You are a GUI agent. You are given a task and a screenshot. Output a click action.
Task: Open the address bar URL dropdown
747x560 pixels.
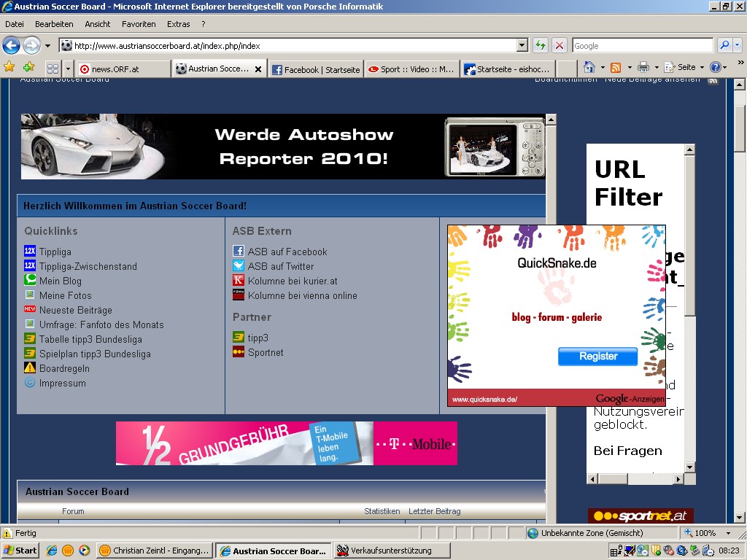click(x=522, y=45)
